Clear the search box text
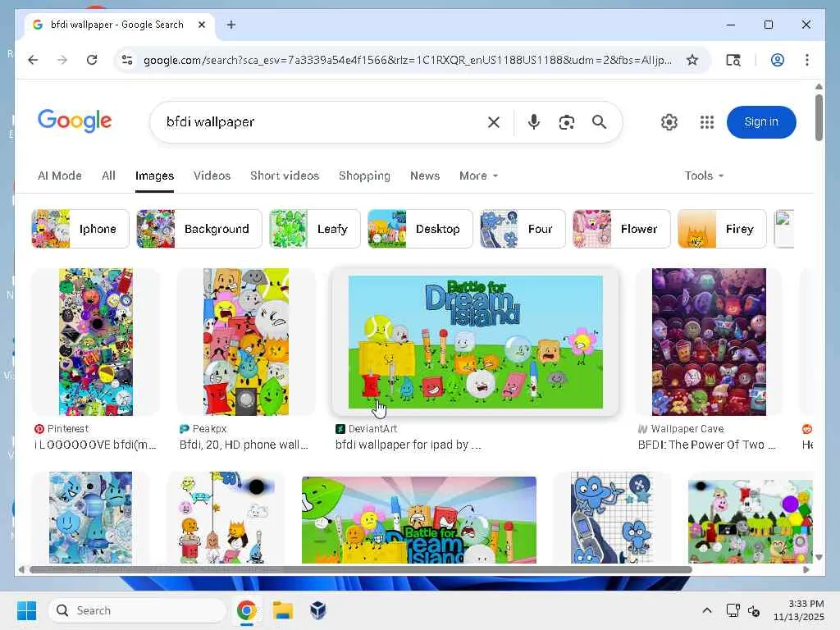Image resolution: width=840 pixels, height=630 pixels. pos(493,122)
